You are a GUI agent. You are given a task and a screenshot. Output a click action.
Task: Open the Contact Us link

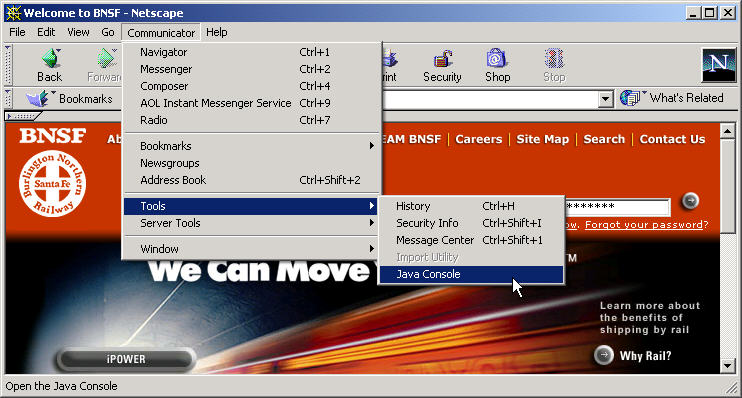tap(672, 139)
